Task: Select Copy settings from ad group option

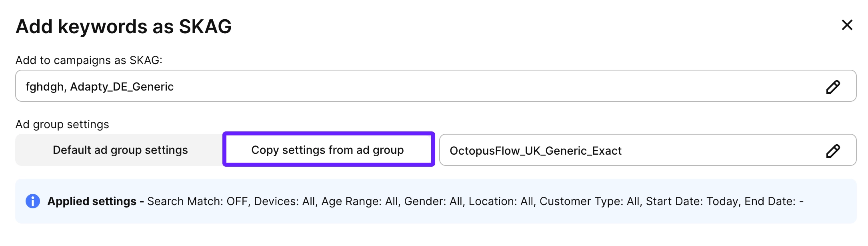Action: point(328,150)
